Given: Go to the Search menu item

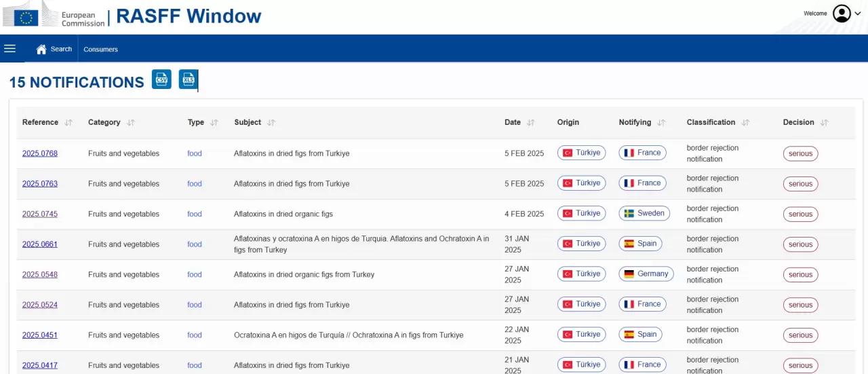Looking at the screenshot, I should click(61, 49).
